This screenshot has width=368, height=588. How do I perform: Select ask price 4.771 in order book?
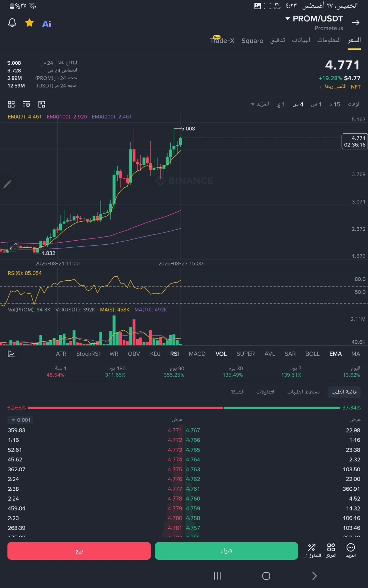tap(175, 430)
